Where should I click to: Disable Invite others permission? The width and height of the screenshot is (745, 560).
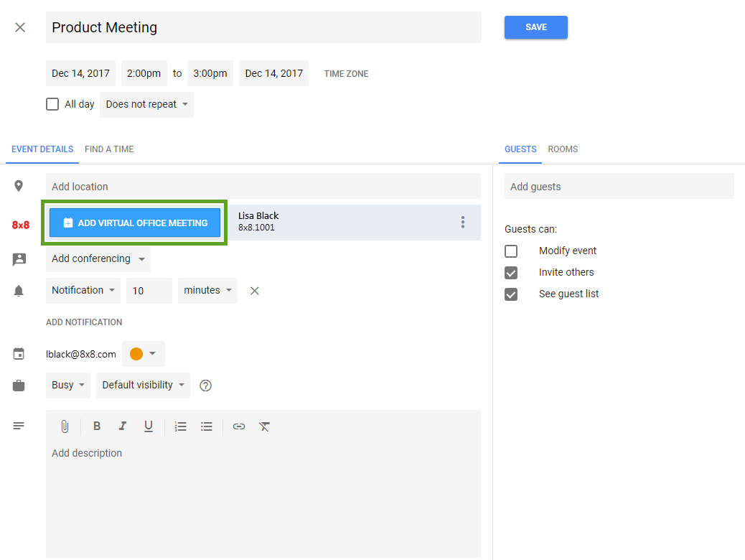tap(512, 272)
